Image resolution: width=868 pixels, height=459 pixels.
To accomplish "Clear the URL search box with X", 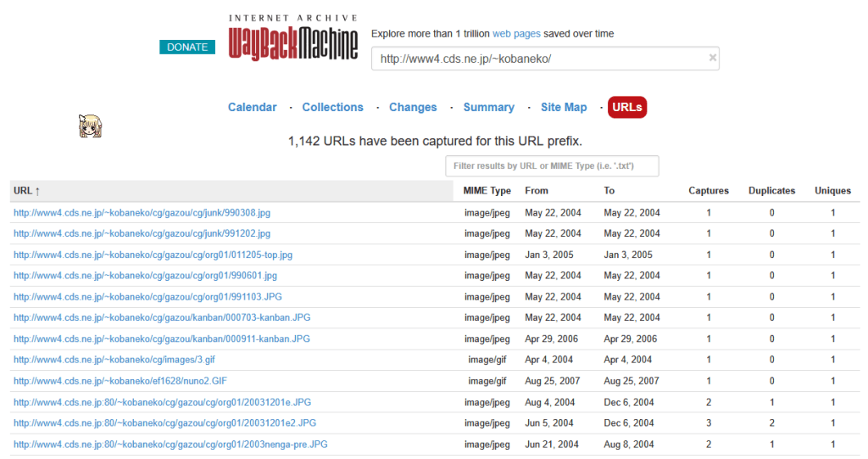I will point(712,59).
